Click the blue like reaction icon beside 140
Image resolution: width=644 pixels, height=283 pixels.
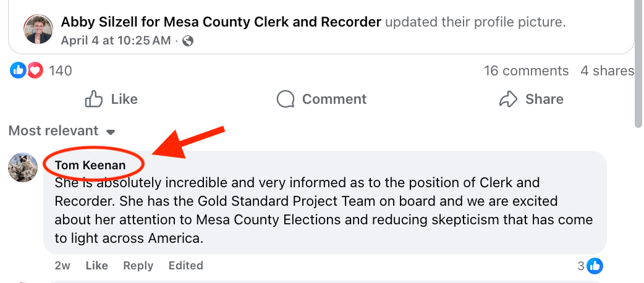[x=18, y=70]
